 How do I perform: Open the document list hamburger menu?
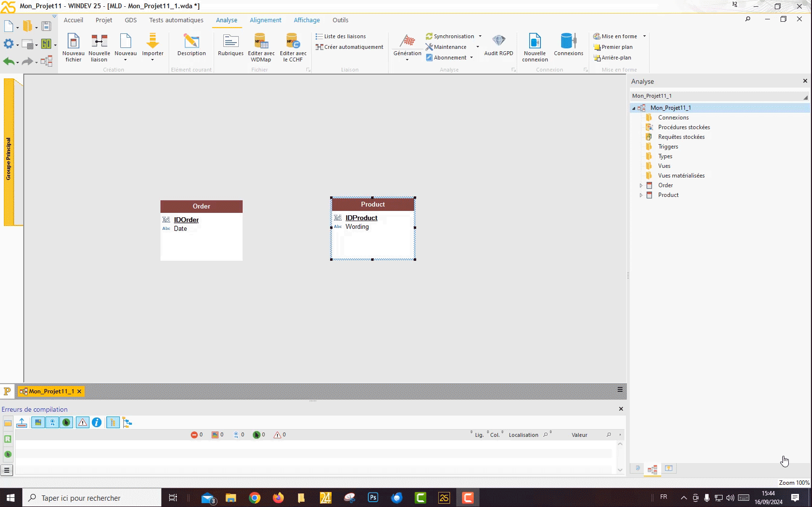[x=620, y=390]
